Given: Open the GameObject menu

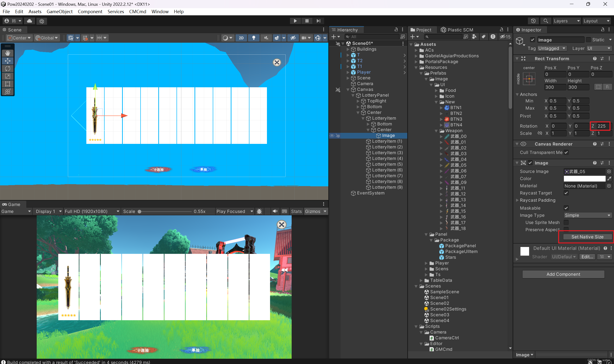Looking at the screenshot, I should (x=59, y=12).
